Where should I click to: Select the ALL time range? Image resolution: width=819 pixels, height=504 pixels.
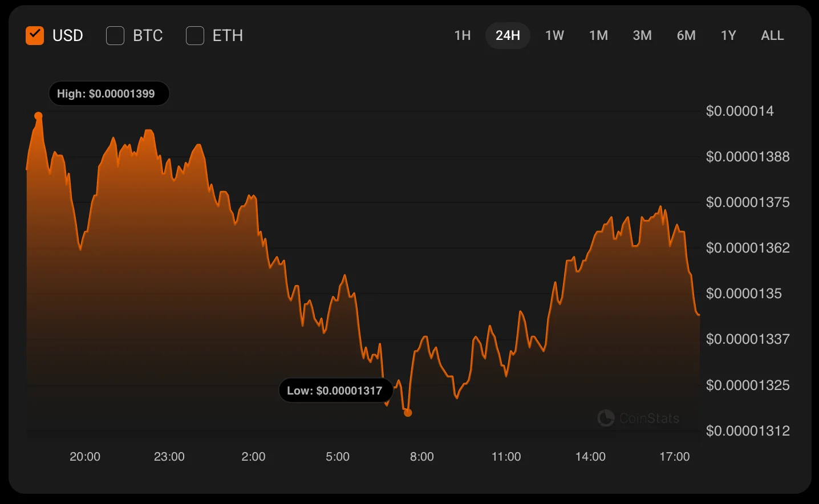pos(772,35)
